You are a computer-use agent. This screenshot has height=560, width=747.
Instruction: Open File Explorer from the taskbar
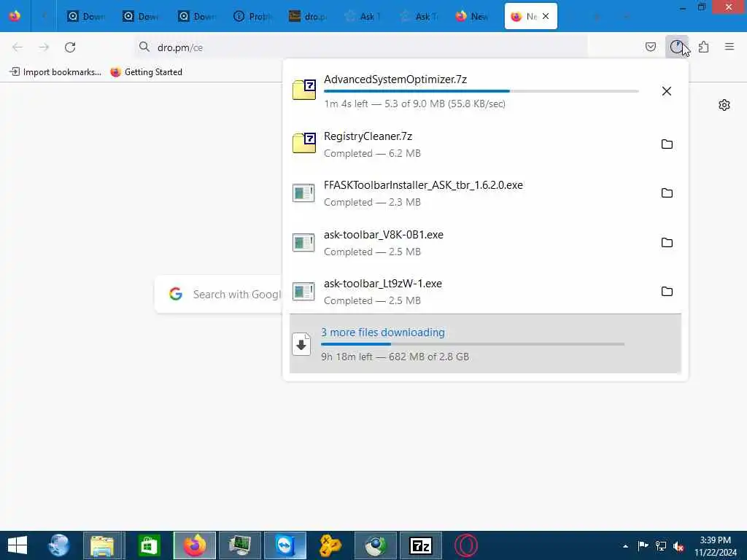104,545
